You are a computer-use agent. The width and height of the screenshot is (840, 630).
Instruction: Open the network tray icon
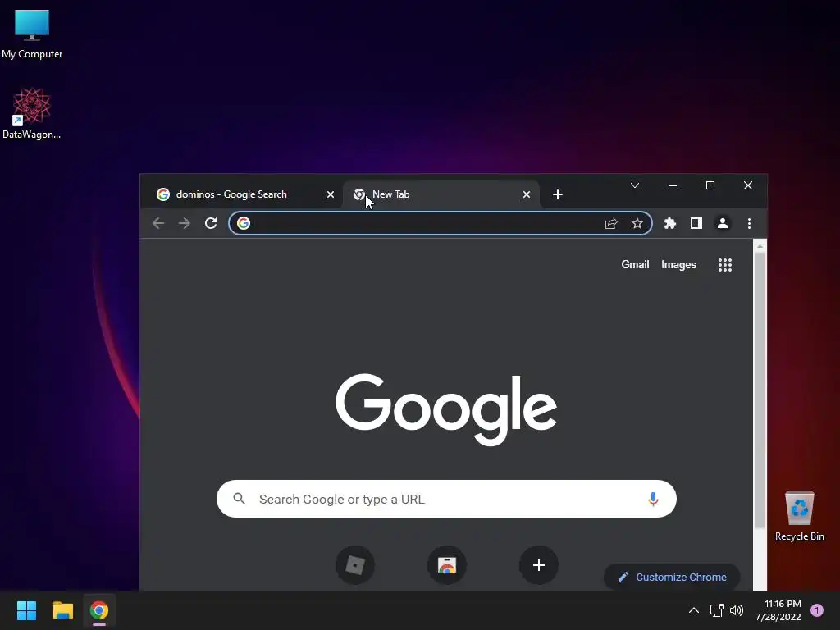716,610
